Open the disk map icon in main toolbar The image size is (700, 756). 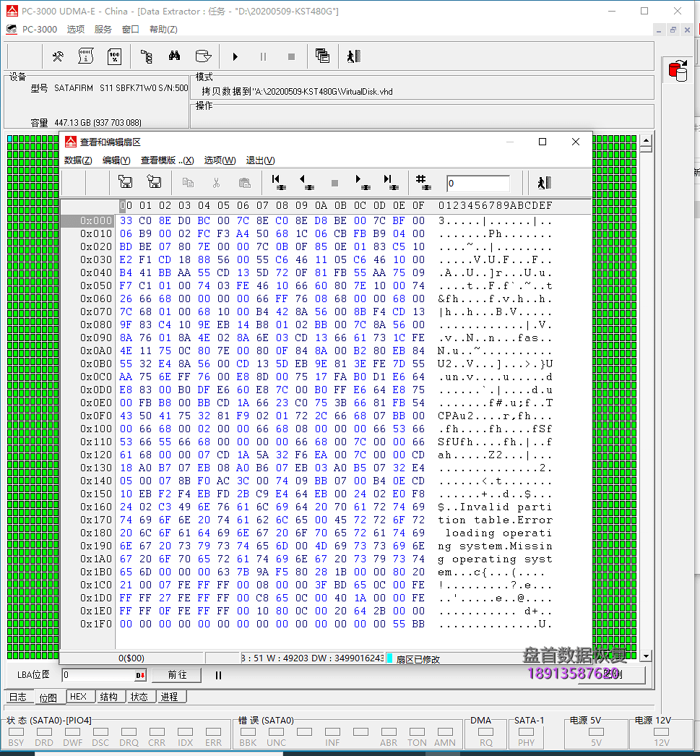pyautogui.click(x=203, y=56)
